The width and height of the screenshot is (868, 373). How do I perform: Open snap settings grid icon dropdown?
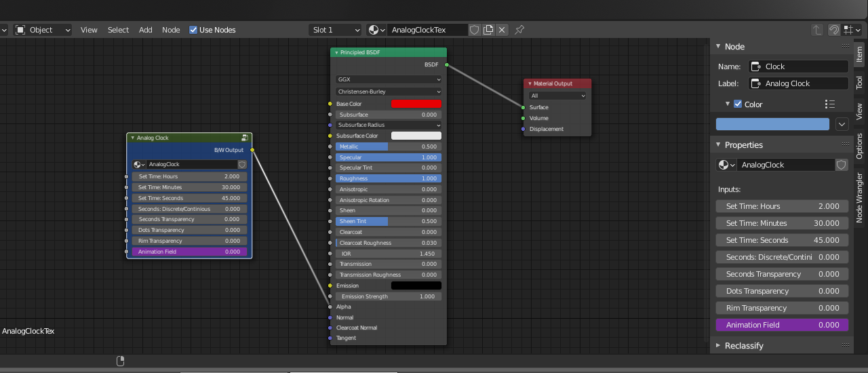tap(852, 30)
